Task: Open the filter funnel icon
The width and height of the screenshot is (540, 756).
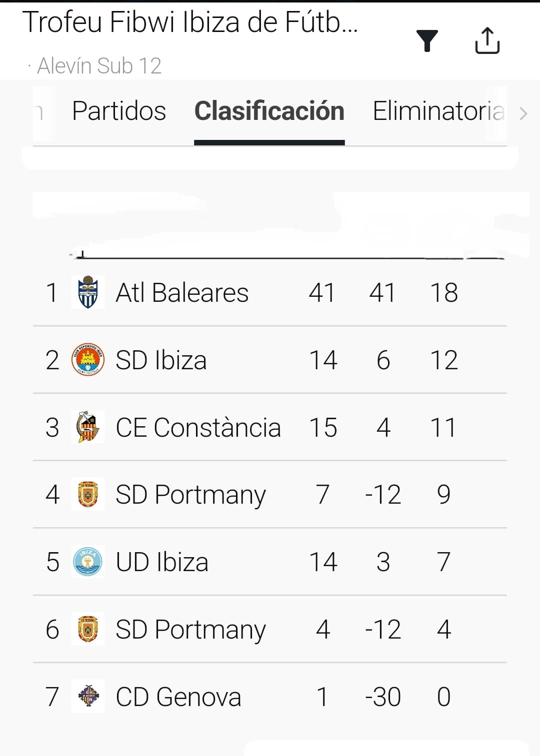Action: (x=427, y=40)
